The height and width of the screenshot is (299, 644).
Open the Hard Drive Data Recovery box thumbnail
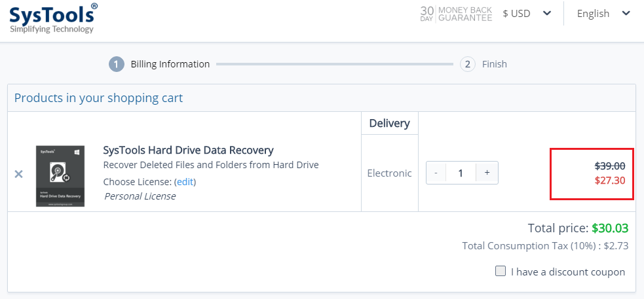pyautogui.click(x=60, y=176)
